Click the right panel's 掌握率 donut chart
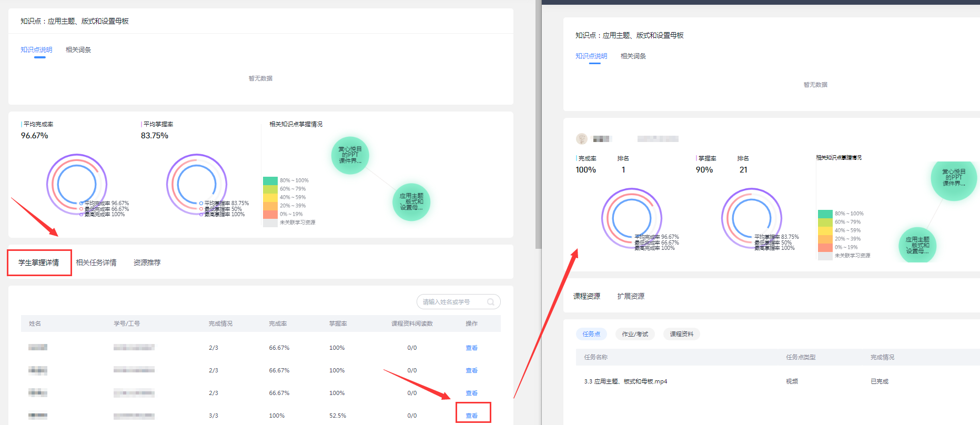 [x=752, y=218]
